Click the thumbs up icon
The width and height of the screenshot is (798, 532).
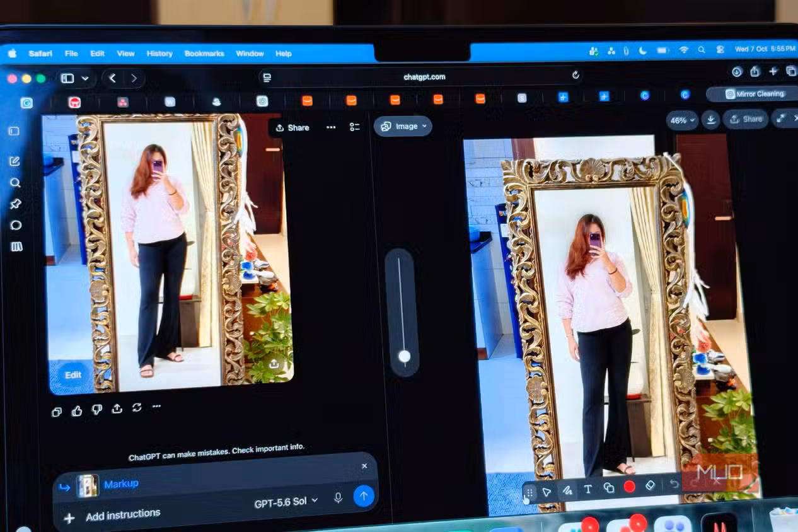(x=77, y=410)
